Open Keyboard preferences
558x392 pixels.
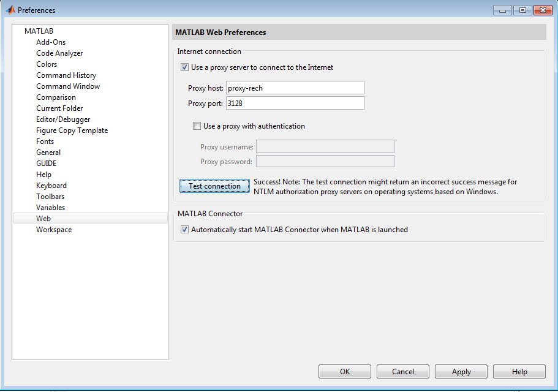point(51,186)
